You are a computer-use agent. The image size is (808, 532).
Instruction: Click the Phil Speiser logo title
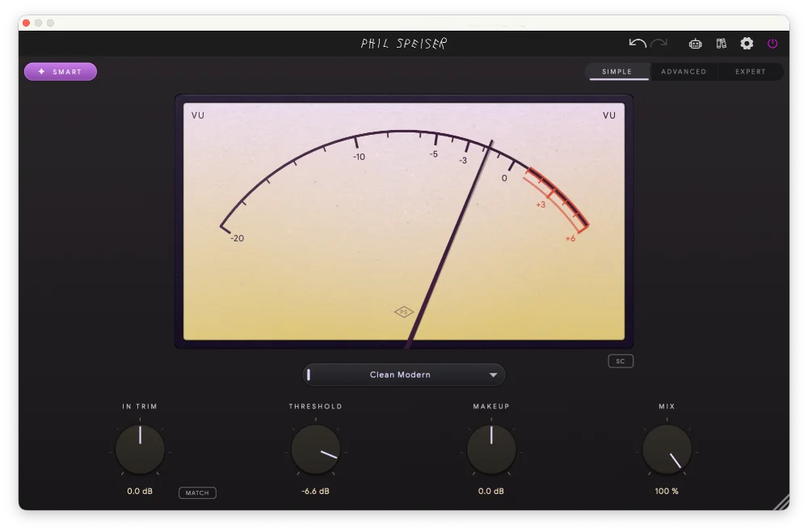403,44
